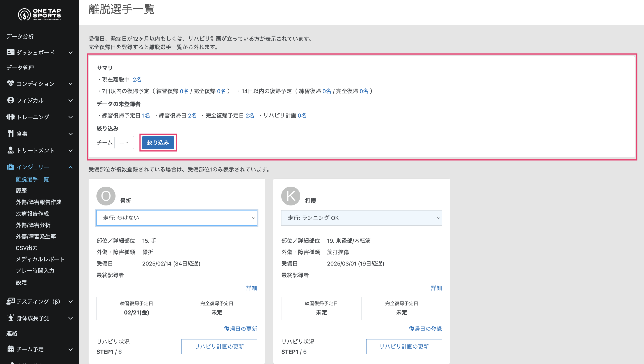Expand the 食事 menu chevron
The image size is (644, 364).
[71, 134]
